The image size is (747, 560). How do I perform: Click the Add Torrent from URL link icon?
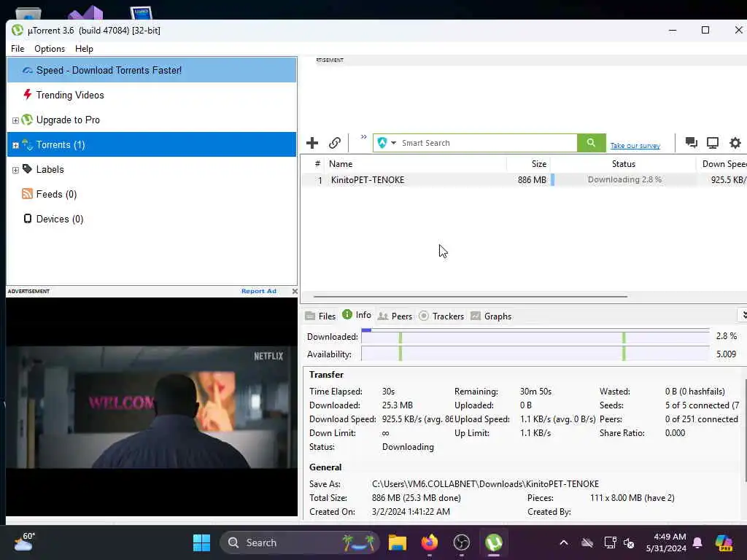coord(334,143)
